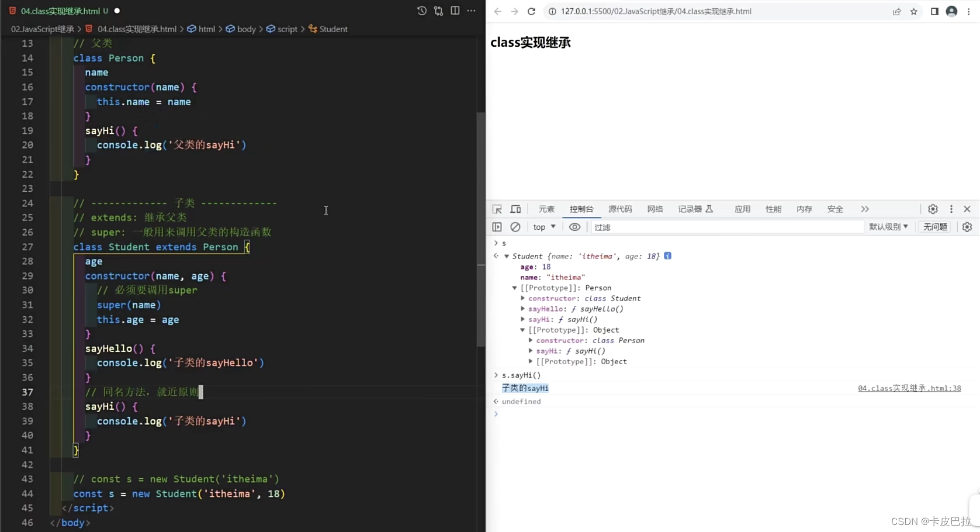Open the timeline history icon in editor
Image resolution: width=980 pixels, height=532 pixels.
[x=421, y=11]
